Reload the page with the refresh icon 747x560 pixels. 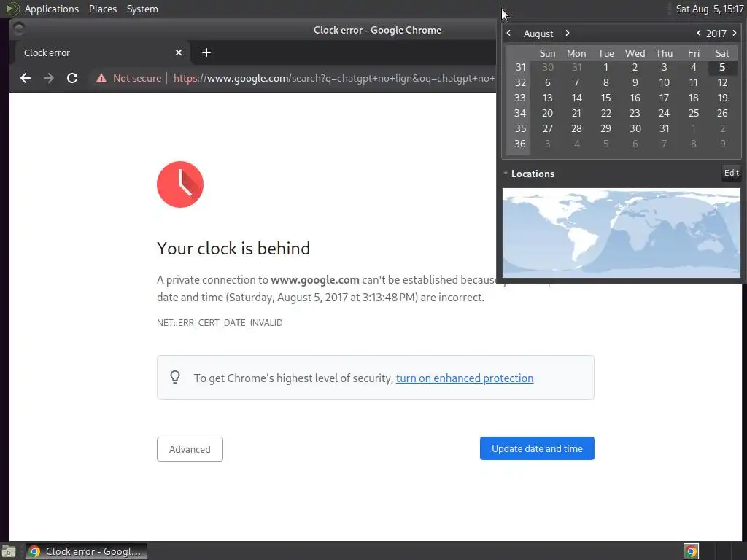pyautogui.click(x=72, y=78)
